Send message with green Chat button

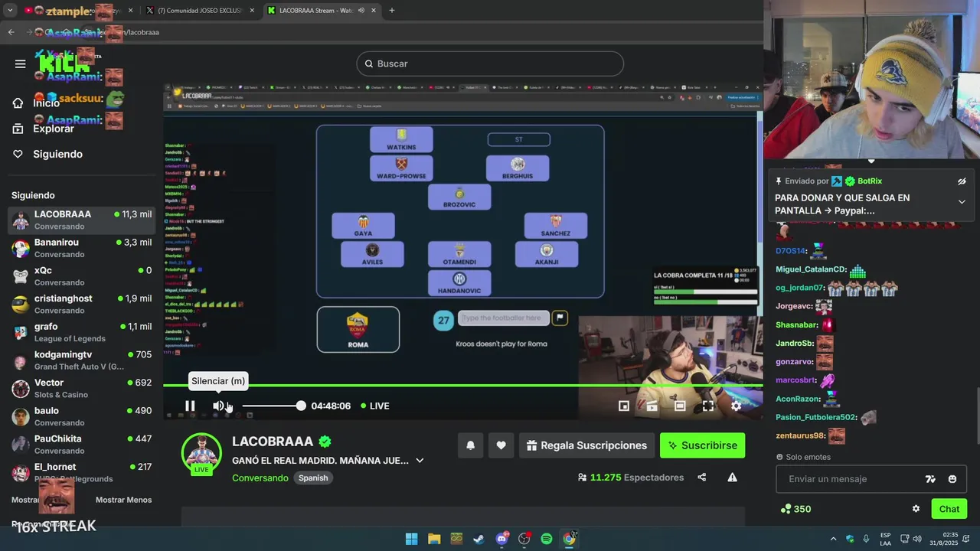(x=949, y=509)
